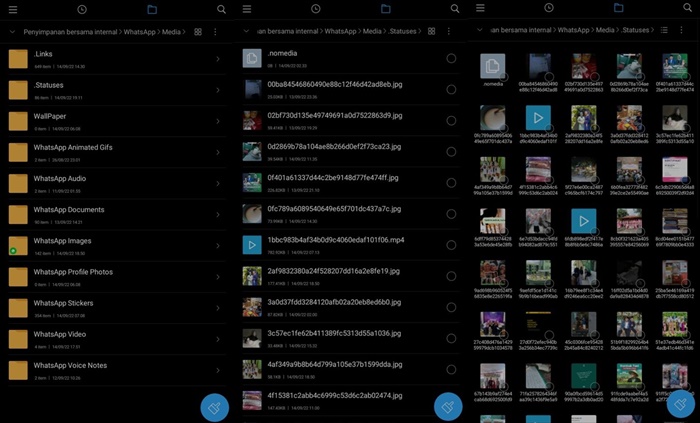The image size is (700, 423).
Task: Select 0f401a61337d44c2be9148d77fe474ff.jpg radio circle
Action: pos(451,183)
